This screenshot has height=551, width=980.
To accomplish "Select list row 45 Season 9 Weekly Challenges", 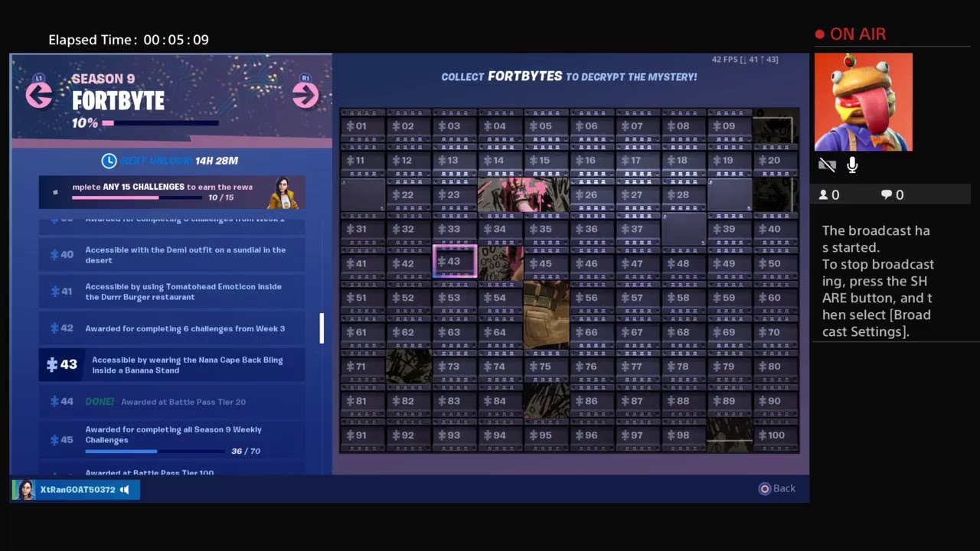I will point(172,440).
